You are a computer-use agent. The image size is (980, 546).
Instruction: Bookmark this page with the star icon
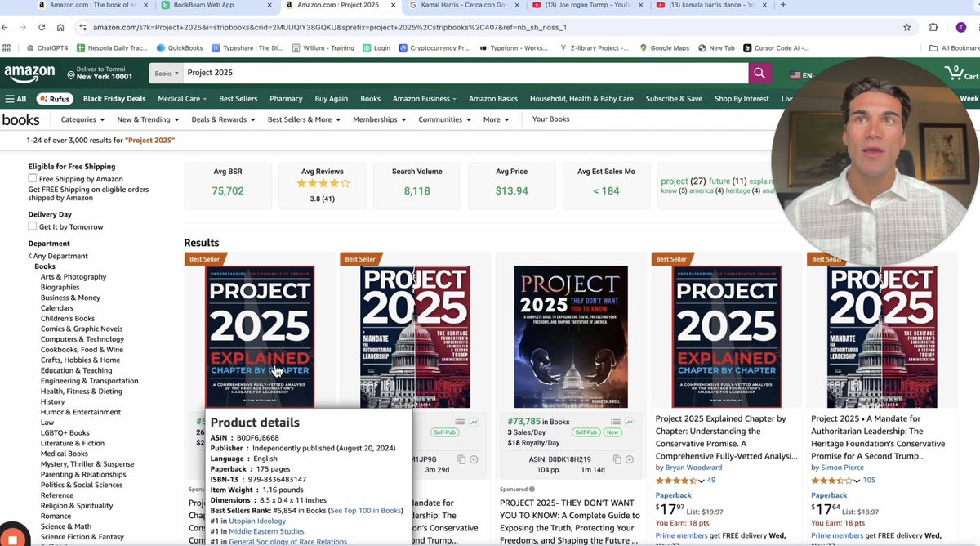(x=906, y=27)
